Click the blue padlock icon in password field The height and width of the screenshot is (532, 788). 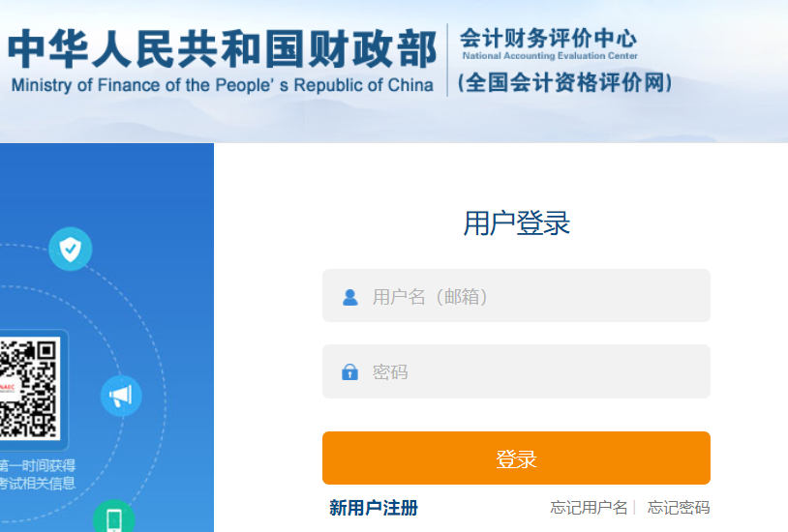[x=350, y=372]
